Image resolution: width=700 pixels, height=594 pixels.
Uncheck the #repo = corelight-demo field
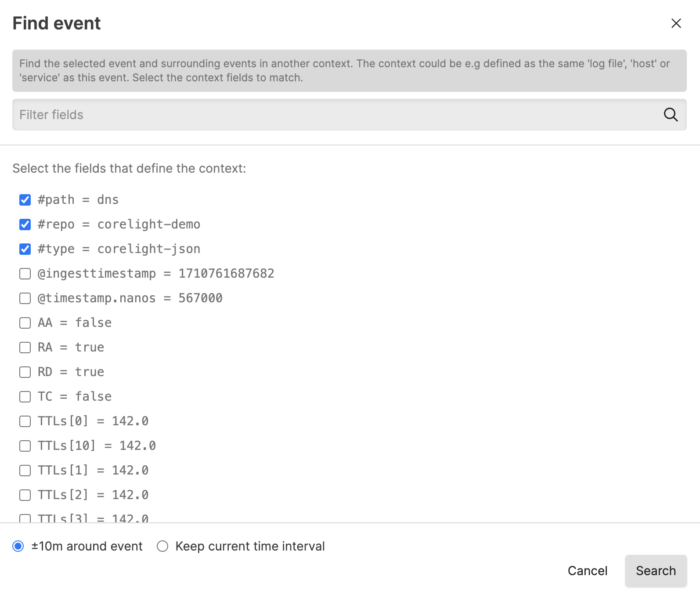(x=25, y=225)
